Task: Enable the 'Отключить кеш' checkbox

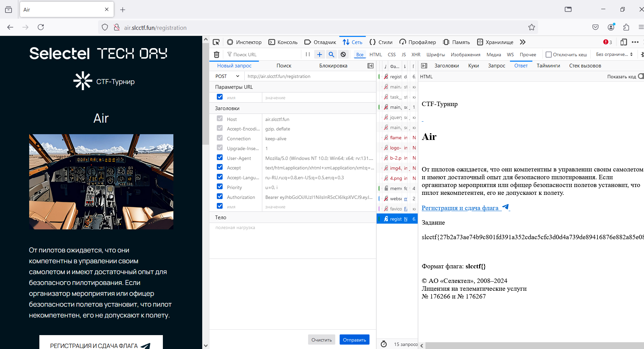Action: pos(549,55)
